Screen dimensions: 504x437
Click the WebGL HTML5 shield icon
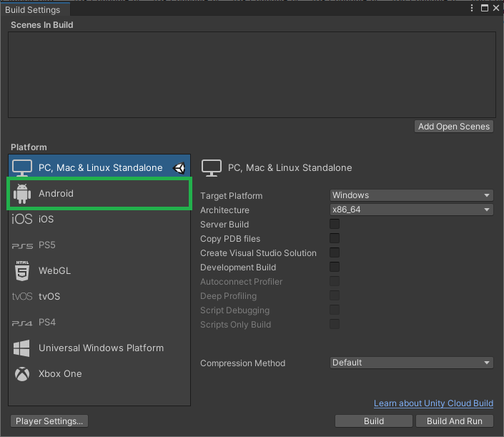pyautogui.click(x=22, y=271)
